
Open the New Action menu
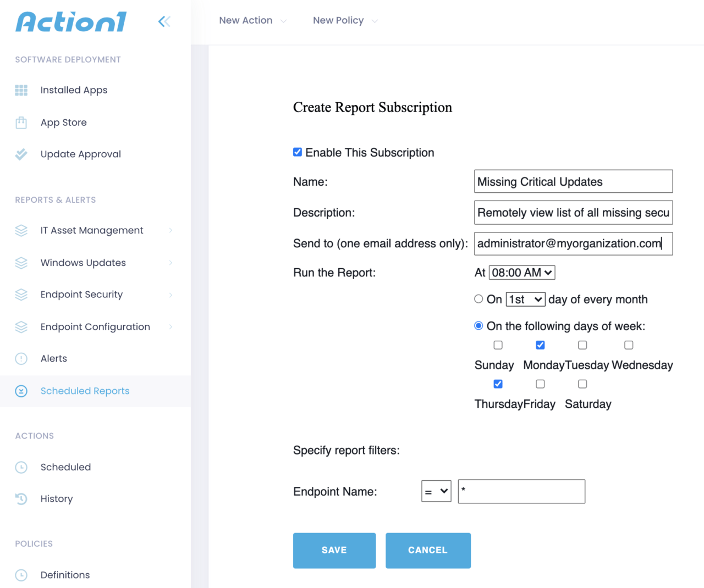(246, 20)
